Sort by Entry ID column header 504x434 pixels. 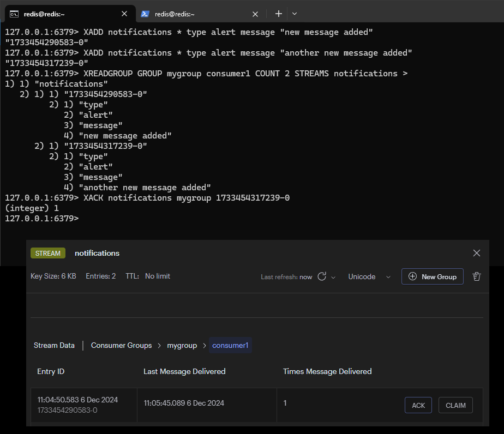point(51,371)
